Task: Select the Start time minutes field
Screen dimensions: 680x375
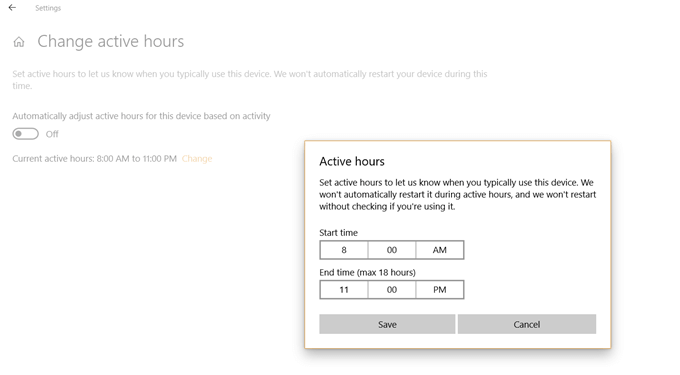Action: pyautogui.click(x=392, y=250)
